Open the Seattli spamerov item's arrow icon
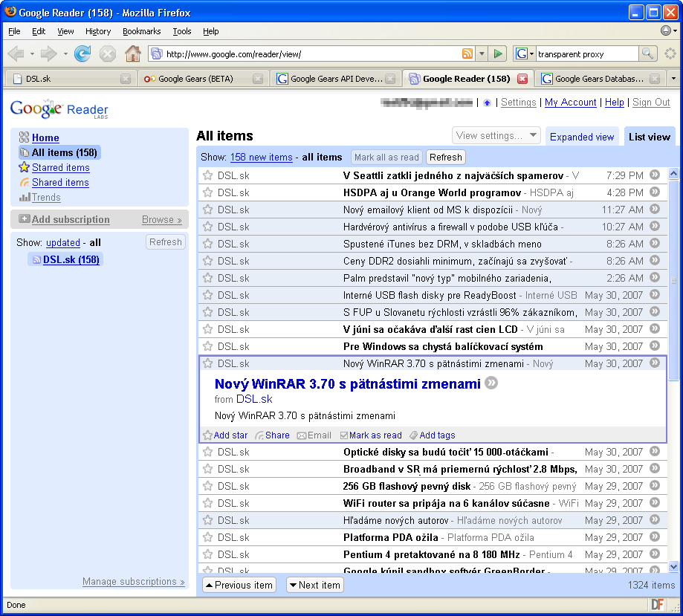This screenshot has width=683, height=616. [654, 175]
